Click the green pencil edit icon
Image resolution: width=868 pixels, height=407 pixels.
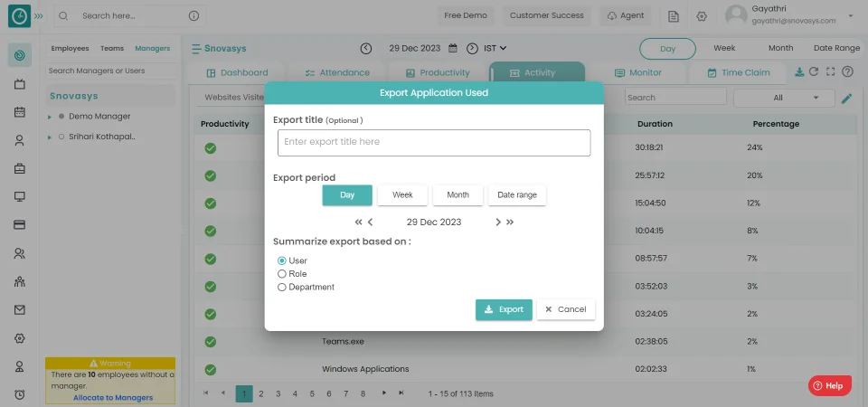[847, 98]
